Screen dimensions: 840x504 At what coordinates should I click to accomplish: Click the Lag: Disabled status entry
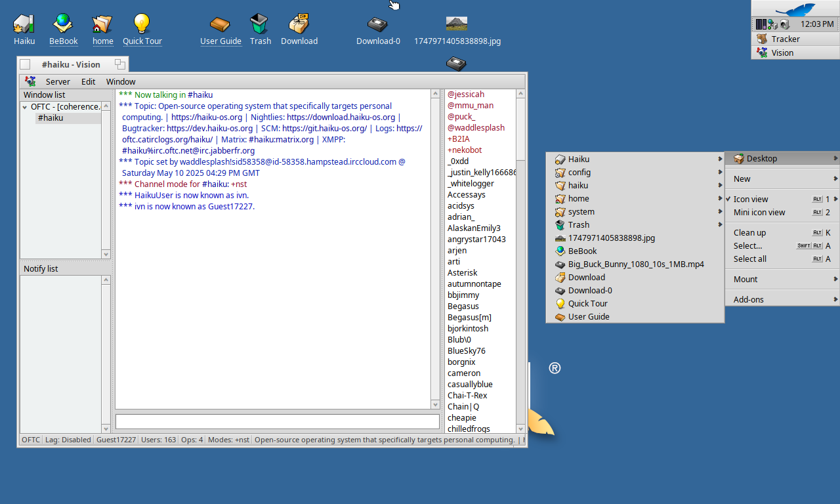[68, 440]
